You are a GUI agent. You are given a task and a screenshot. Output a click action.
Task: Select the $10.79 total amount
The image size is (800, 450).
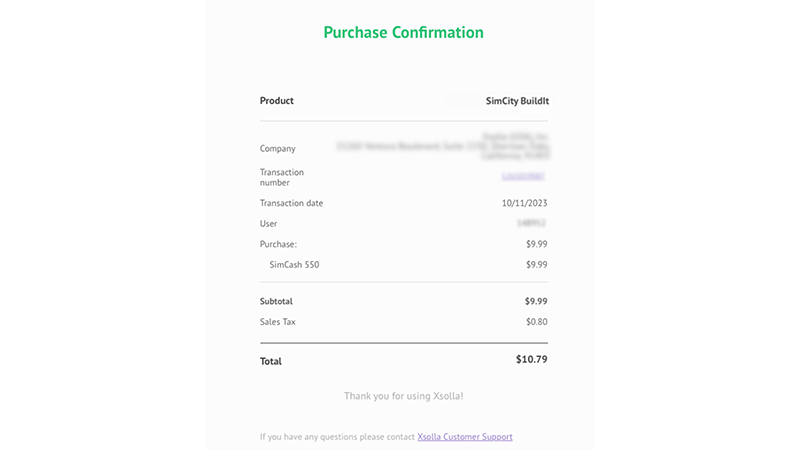click(x=531, y=359)
